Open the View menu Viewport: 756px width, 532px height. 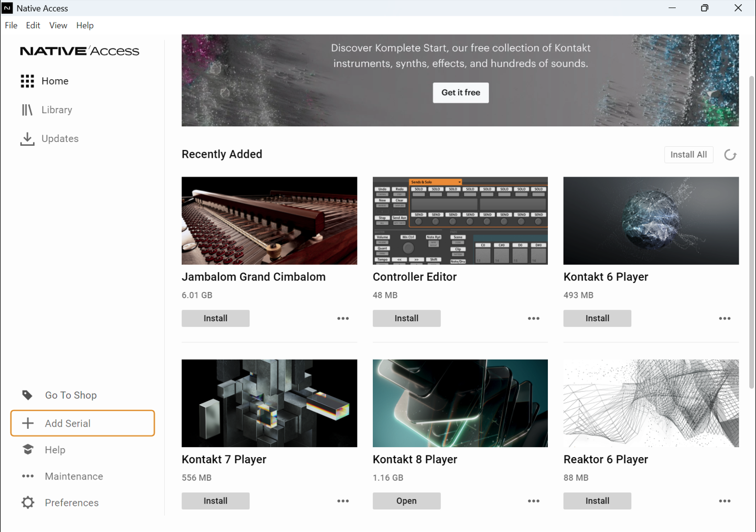click(58, 25)
